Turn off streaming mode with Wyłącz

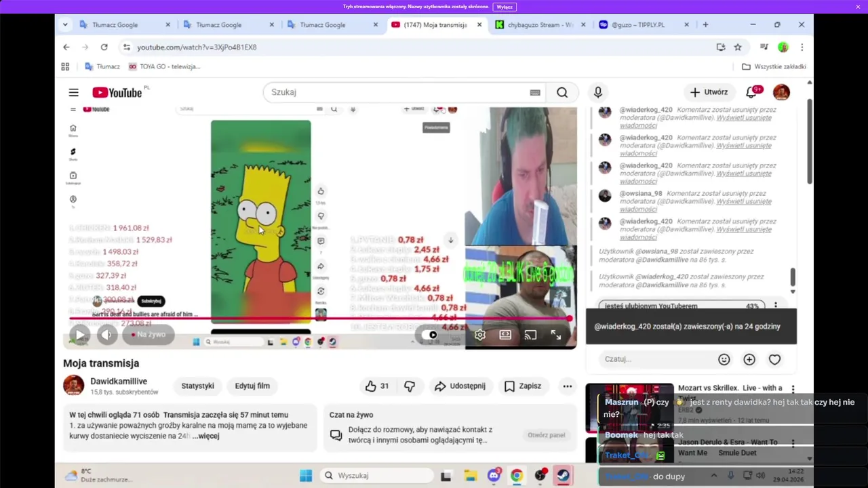pyautogui.click(x=505, y=7)
